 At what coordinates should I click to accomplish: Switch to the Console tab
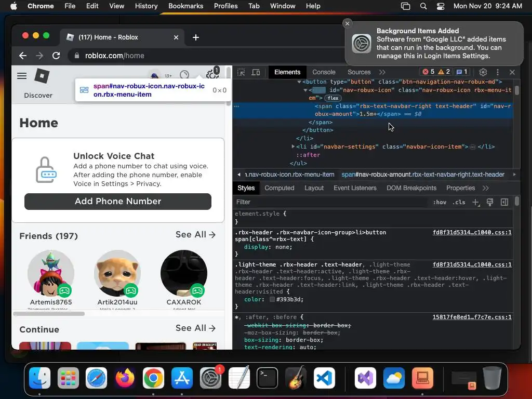pos(324,72)
